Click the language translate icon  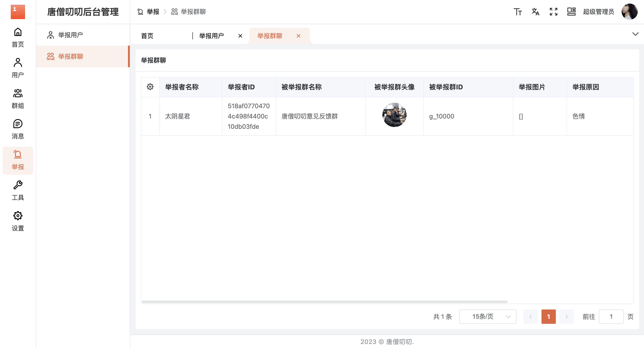click(535, 12)
